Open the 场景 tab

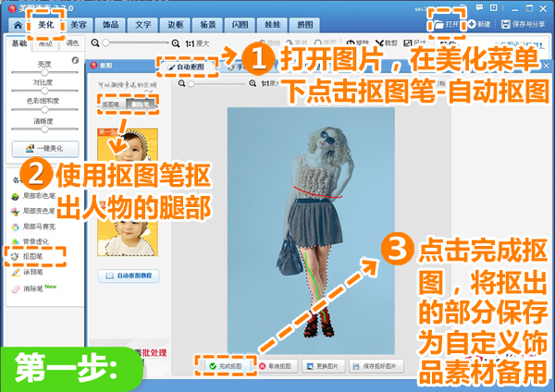(207, 25)
